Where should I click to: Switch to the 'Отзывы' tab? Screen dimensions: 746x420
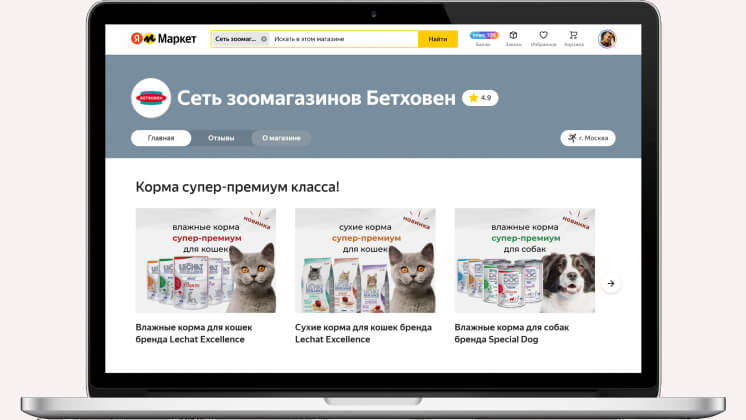pos(221,138)
